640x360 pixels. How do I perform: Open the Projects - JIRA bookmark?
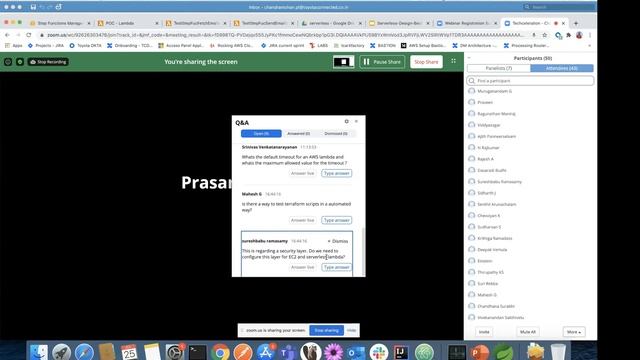46,46
